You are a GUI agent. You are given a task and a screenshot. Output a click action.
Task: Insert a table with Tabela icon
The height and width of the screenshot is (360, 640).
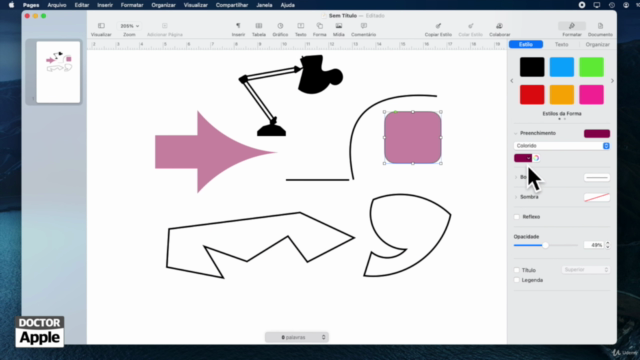pos(259,26)
